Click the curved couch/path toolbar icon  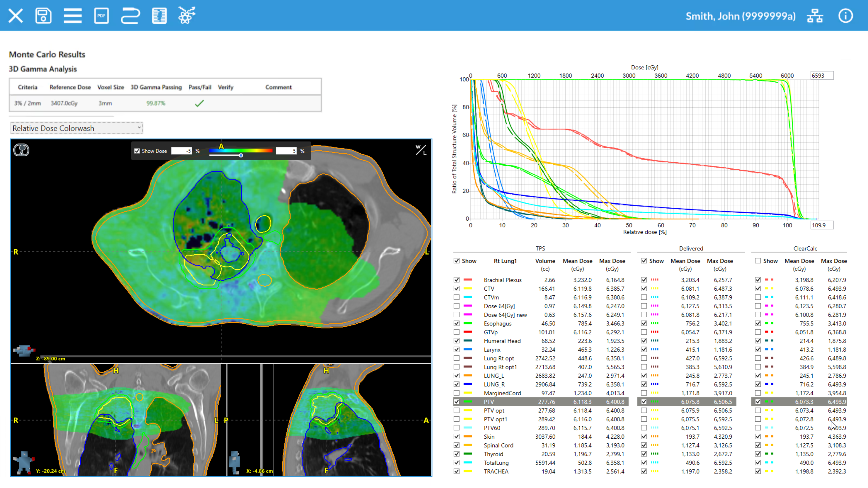coord(130,16)
